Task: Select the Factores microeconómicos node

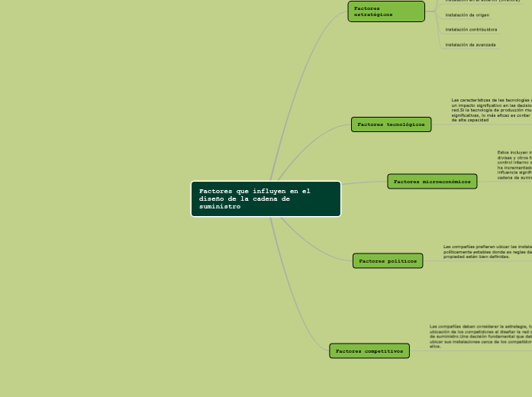Action: (x=432, y=182)
